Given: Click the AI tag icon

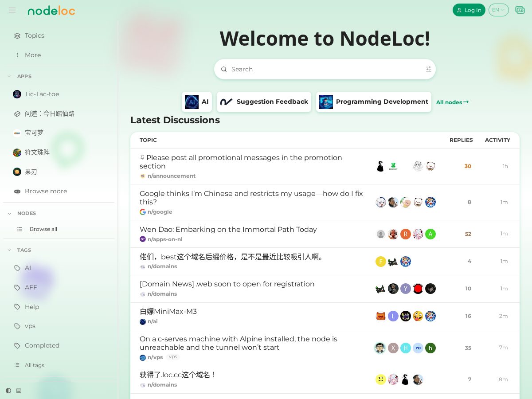Looking at the screenshot, I should coord(17,268).
